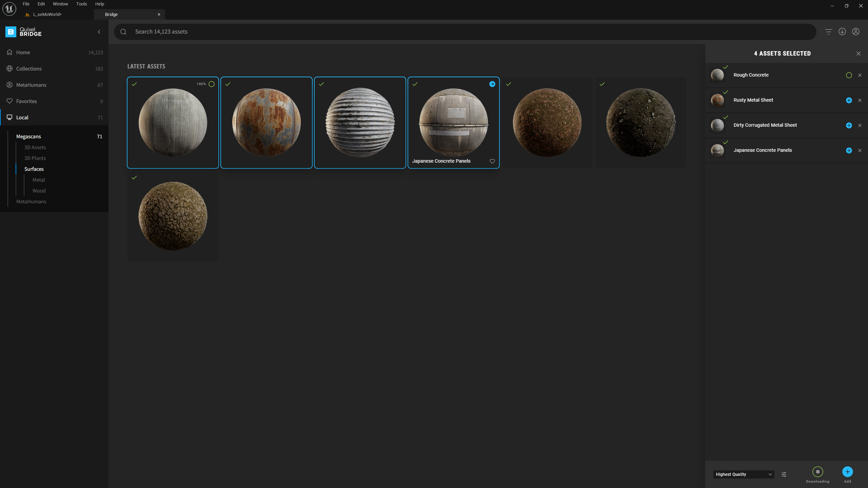Select the rusty metal sheet thumbnail
This screenshot has width=868, height=488.
[266, 123]
